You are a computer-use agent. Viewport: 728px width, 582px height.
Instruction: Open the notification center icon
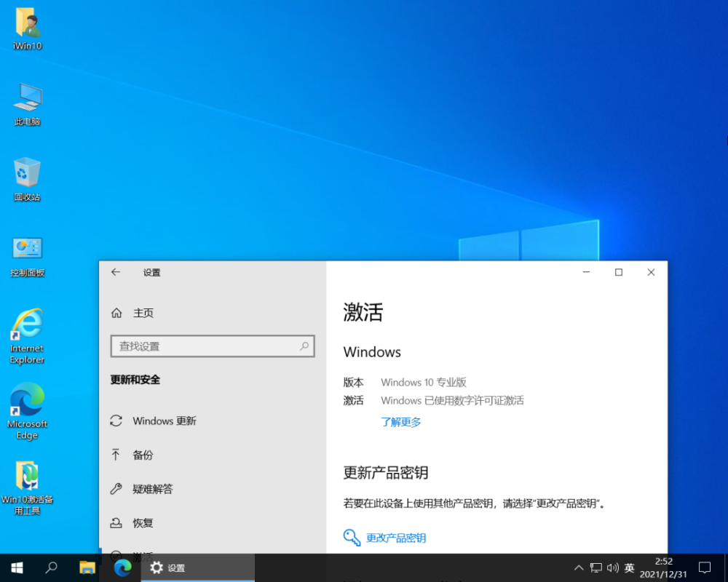click(705, 567)
